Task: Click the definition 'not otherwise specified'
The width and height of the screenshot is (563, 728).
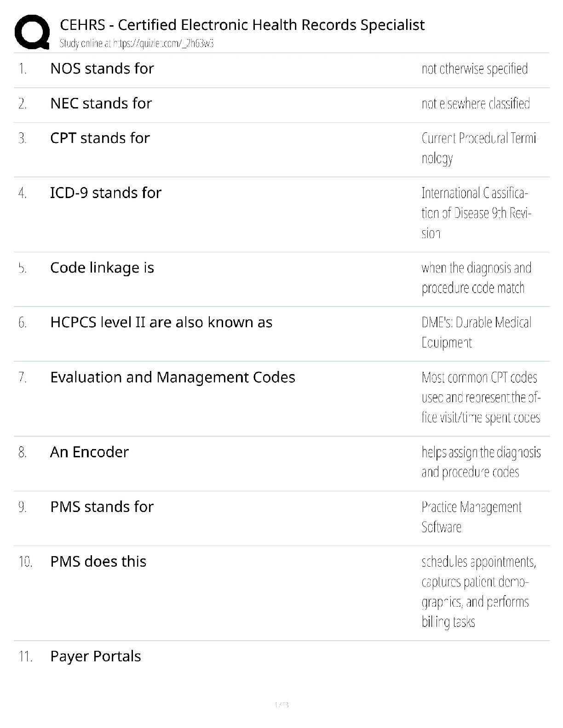Action: click(x=474, y=69)
